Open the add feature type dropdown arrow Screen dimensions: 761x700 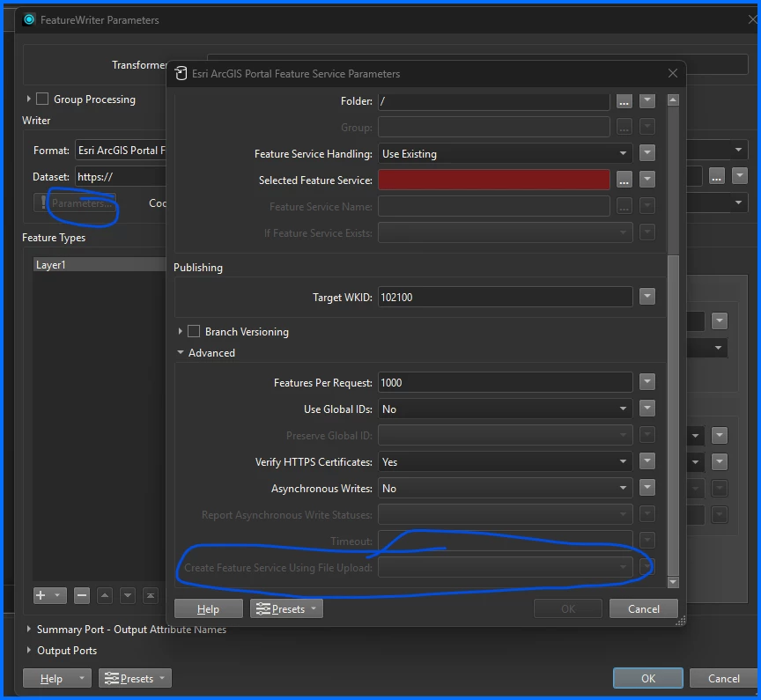[57, 595]
